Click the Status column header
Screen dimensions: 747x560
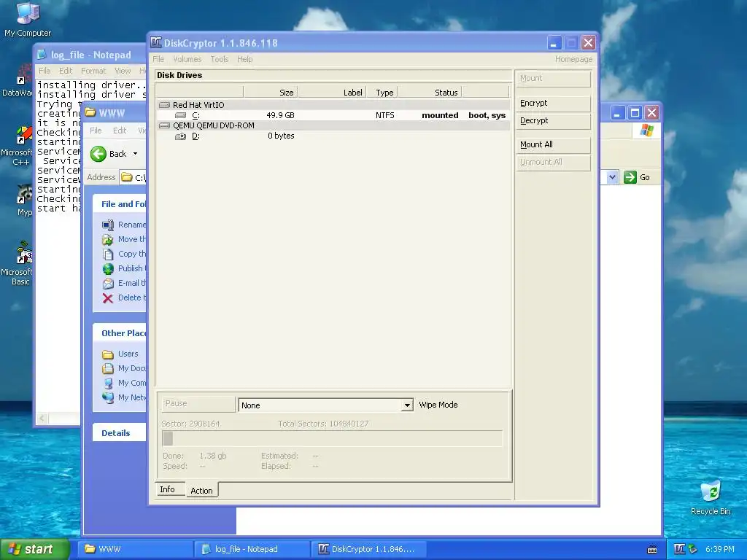pyautogui.click(x=430, y=93)
